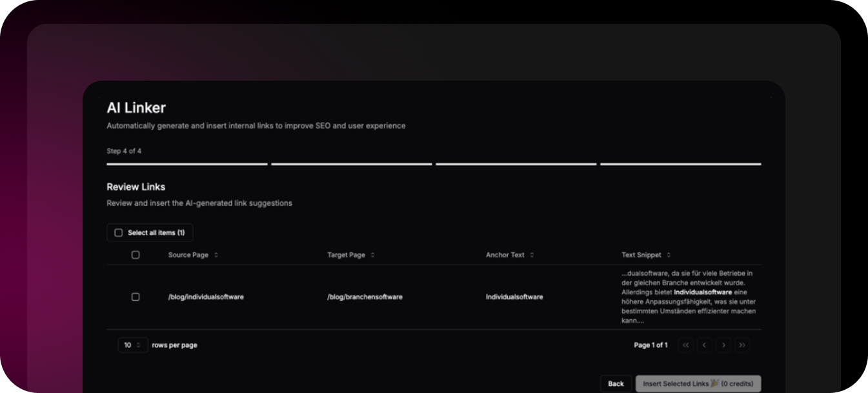Toggle the table header select-all checkbox

pos(136,255)
